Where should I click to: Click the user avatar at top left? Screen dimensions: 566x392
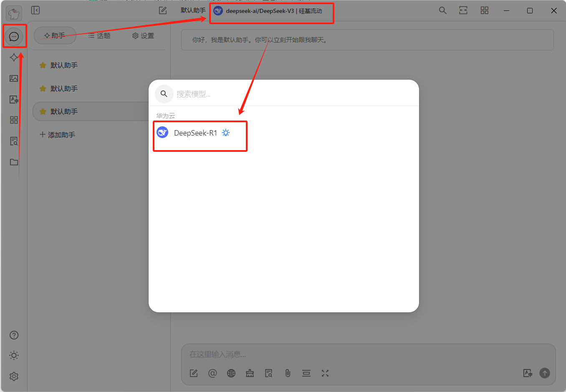tap(14, 14)
